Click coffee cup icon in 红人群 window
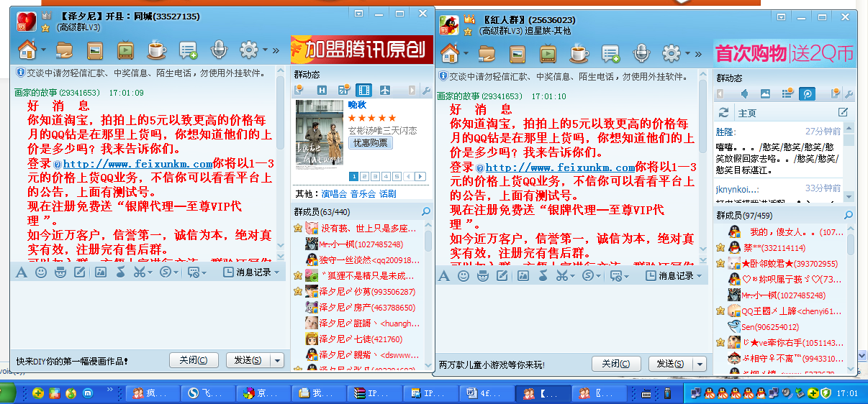The width and height of the screenshot is (868, 404). tap(579, 54)
